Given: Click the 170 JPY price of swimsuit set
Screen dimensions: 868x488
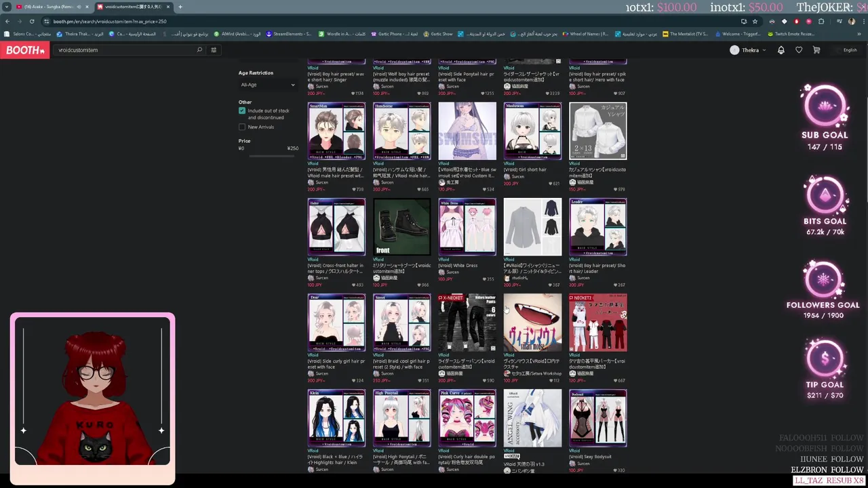Looking at the screenshot, I should click(446, 189).
